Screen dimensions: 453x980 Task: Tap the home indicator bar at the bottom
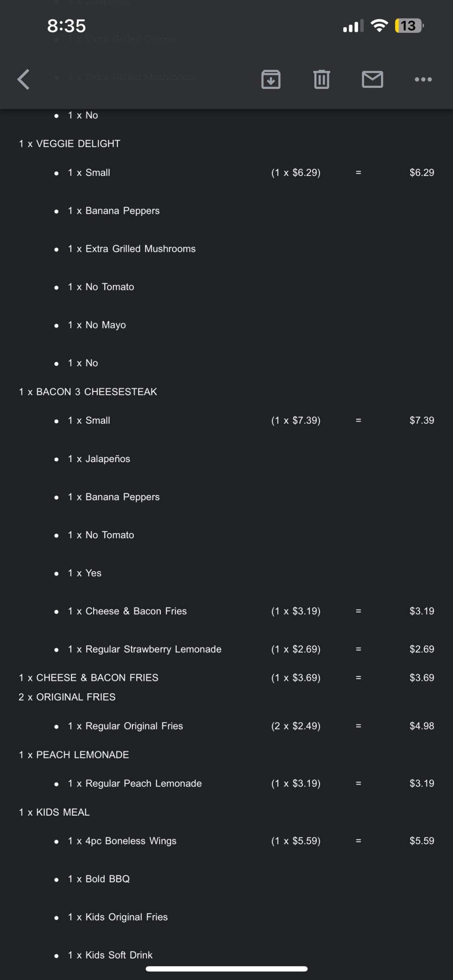tap(226, 969)
